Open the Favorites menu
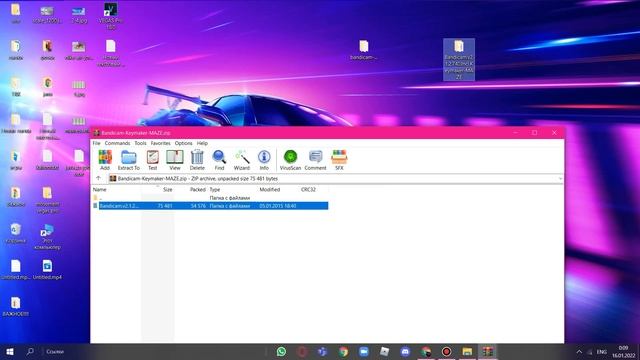The width and height of the screenshot is (640, 360). tap(160, 143)
